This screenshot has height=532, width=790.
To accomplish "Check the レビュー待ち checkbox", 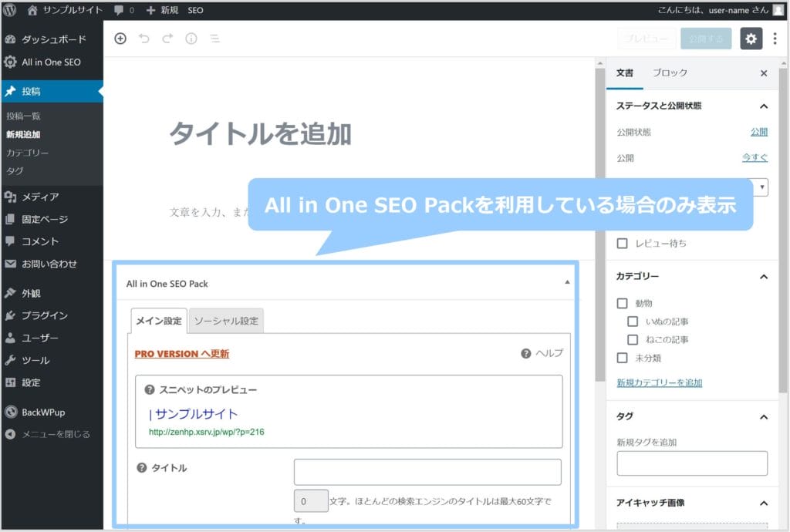I will pyautogui.click(x=623, y=244).
